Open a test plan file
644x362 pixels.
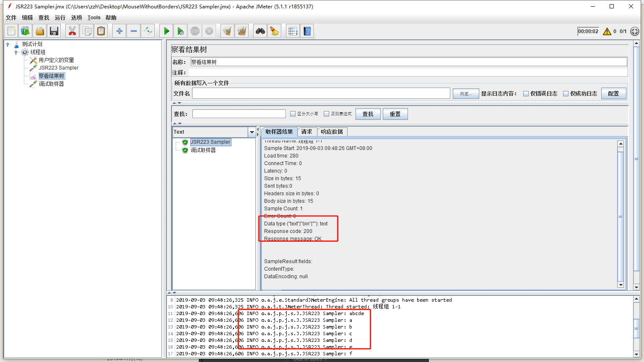40,31
